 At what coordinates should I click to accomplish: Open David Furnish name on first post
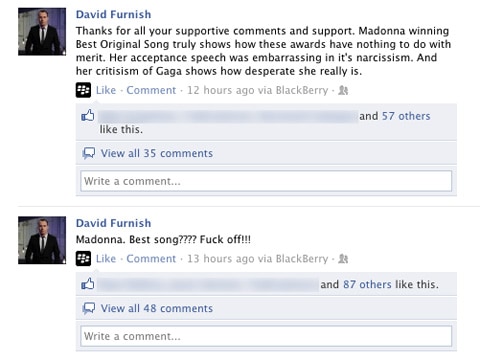pyautogui.click(x=113, y=14)
